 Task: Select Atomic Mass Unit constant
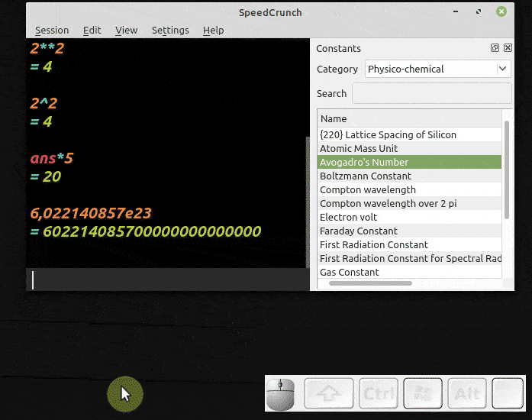pyautogui.click(x=410, y=148)
